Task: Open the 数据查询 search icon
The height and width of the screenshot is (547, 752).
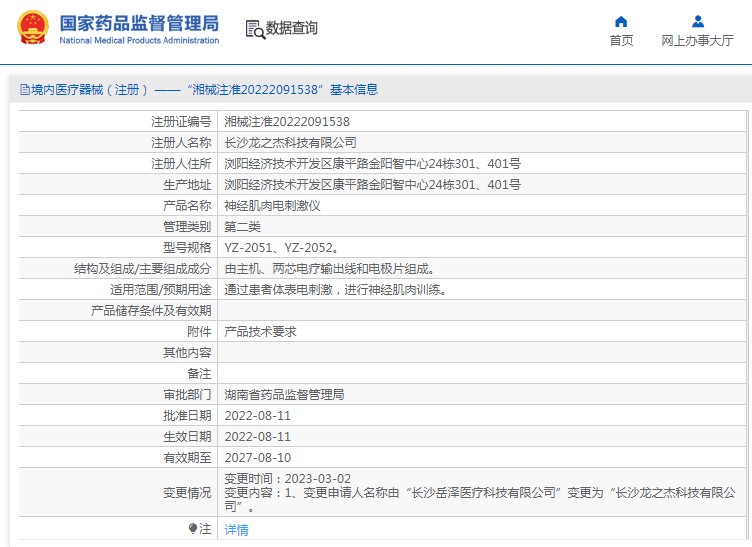Action: (255, 29)
